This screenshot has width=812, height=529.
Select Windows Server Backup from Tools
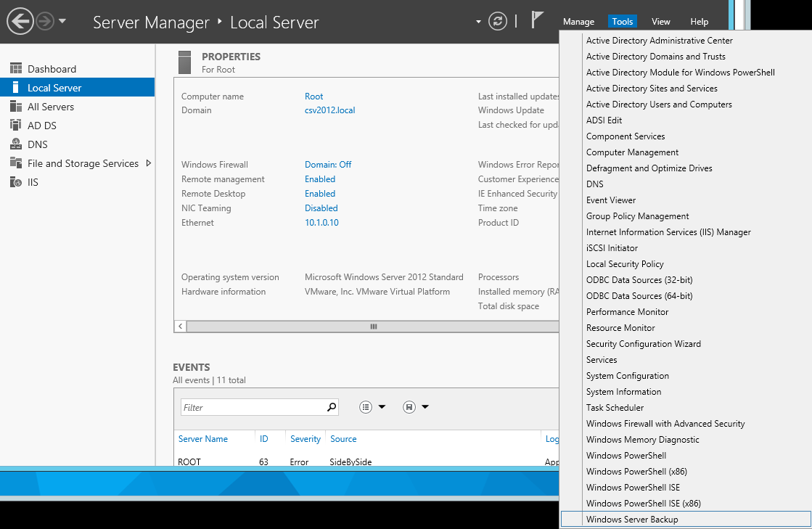(x=631, y=520)
